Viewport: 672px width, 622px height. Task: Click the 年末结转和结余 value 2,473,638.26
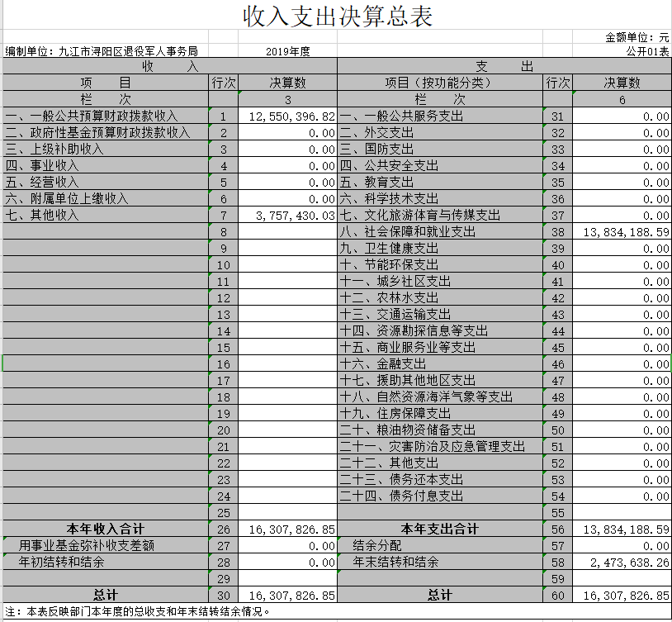(x=622, y=562)
